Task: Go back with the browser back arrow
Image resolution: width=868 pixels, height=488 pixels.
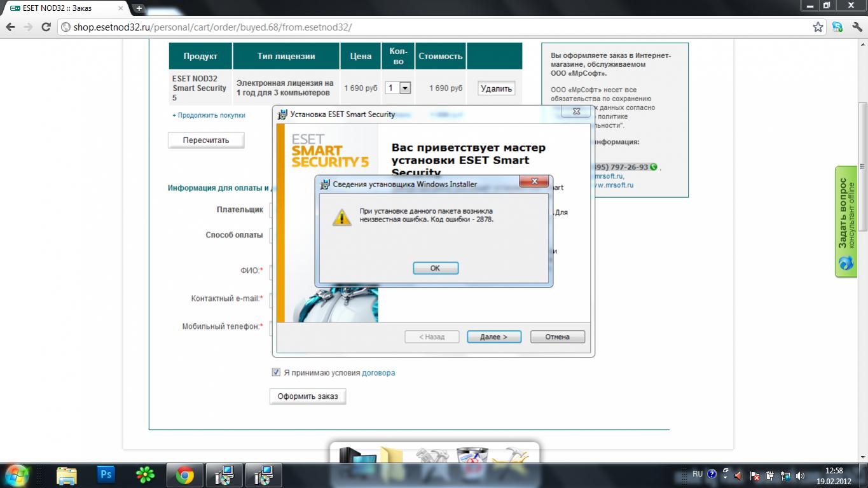Action: (10, 27)
